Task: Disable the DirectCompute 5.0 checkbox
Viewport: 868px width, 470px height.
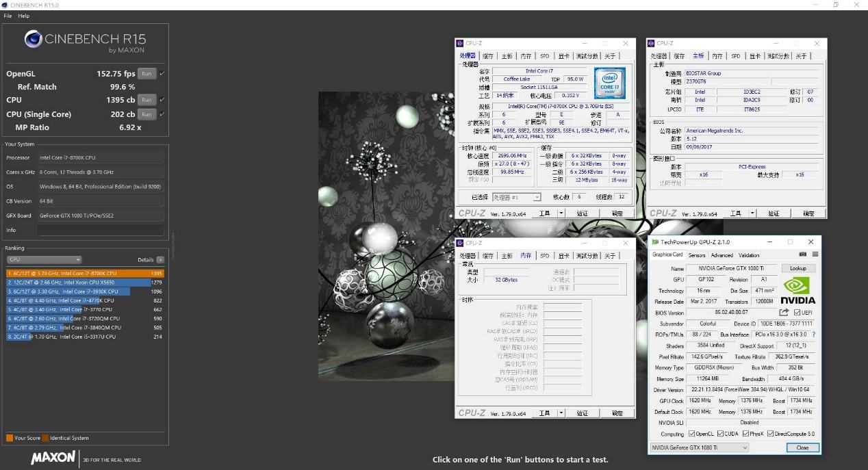Action: [771, 433]
